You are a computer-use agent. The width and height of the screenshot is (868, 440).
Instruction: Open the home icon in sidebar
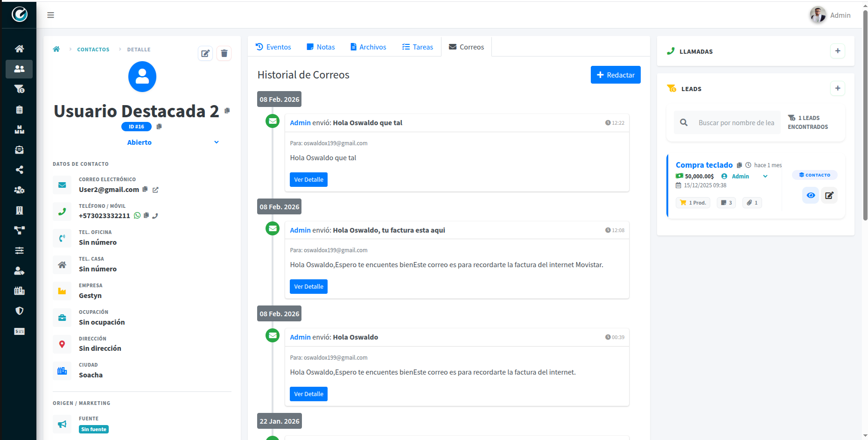pyautogui.click(x=19, y=49)
